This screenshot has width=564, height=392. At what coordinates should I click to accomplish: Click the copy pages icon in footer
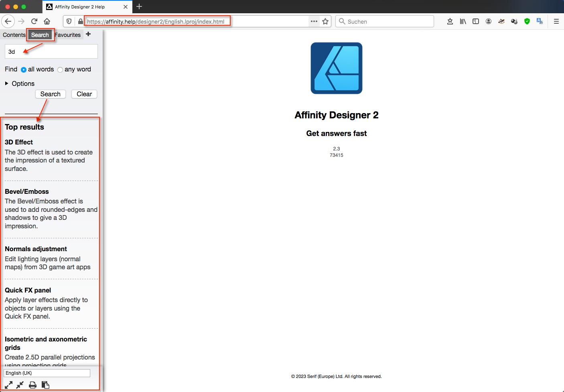click(x=45, y=385)
